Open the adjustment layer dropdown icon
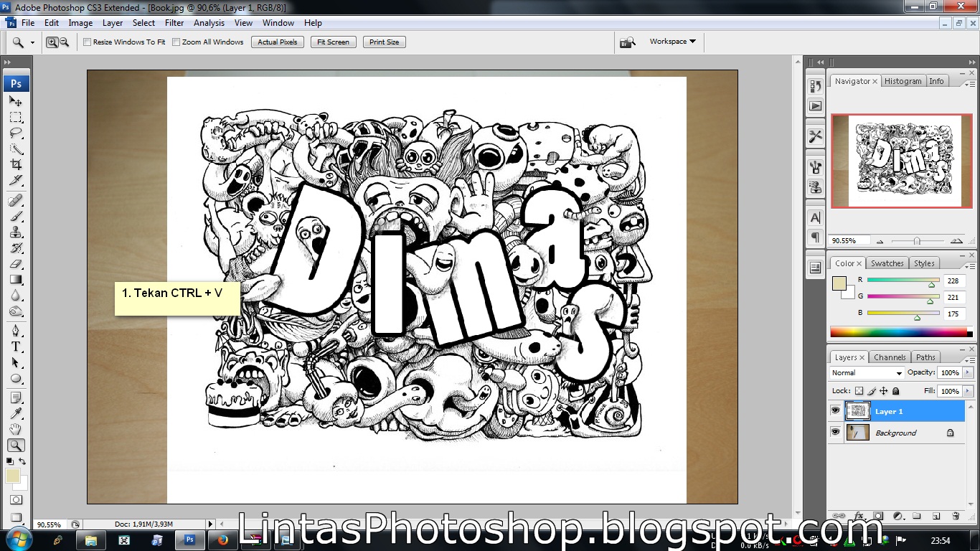980x551 pixels. [897, 516]
